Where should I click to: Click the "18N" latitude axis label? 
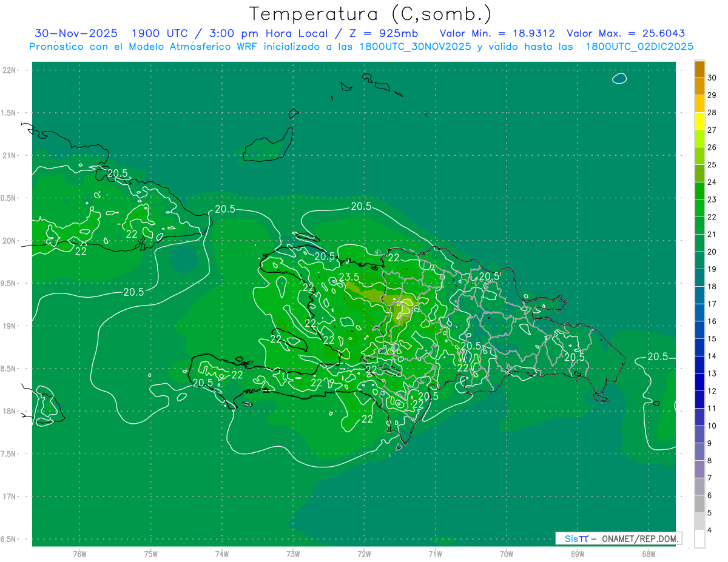tap(10, 411)
